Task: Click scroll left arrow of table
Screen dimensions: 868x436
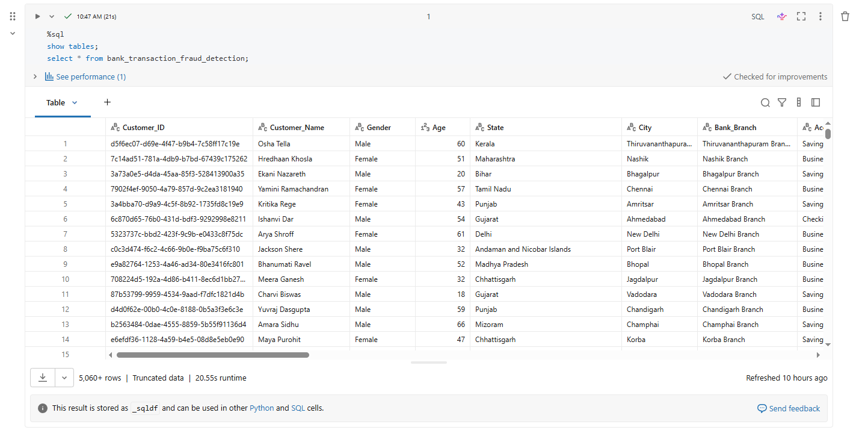Action: [x=111, y=355]
